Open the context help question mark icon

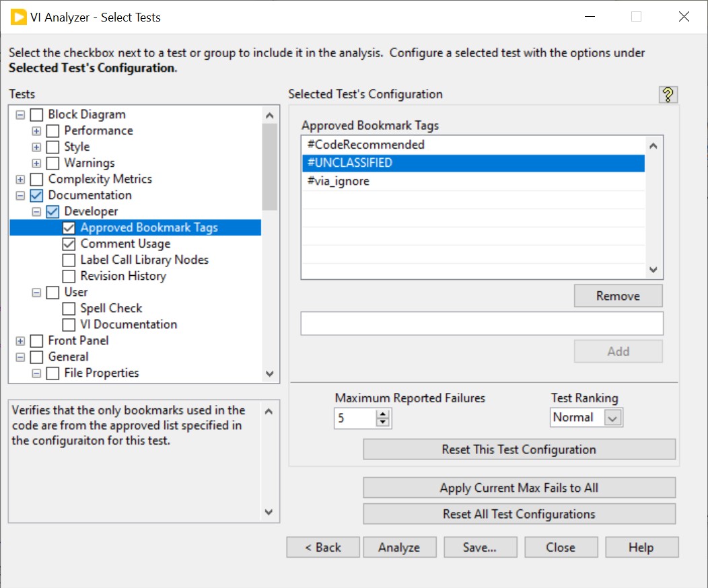[x=668, y=95]
